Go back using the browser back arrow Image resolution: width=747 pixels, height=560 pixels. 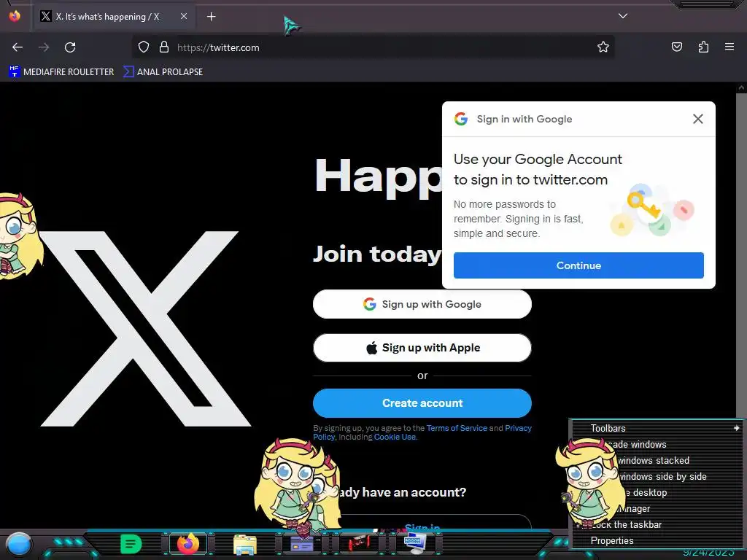(18, 47)
